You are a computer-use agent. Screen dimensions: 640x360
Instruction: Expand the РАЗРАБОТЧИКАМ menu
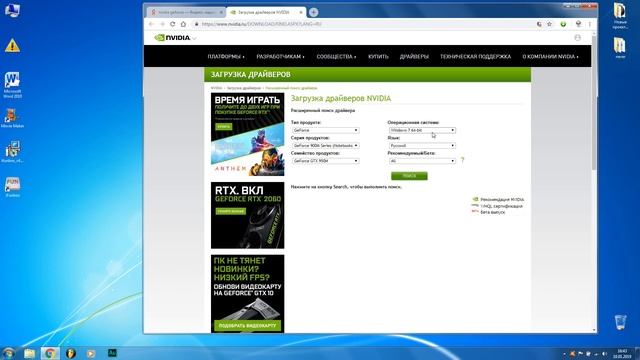click(x=280, y=57)
